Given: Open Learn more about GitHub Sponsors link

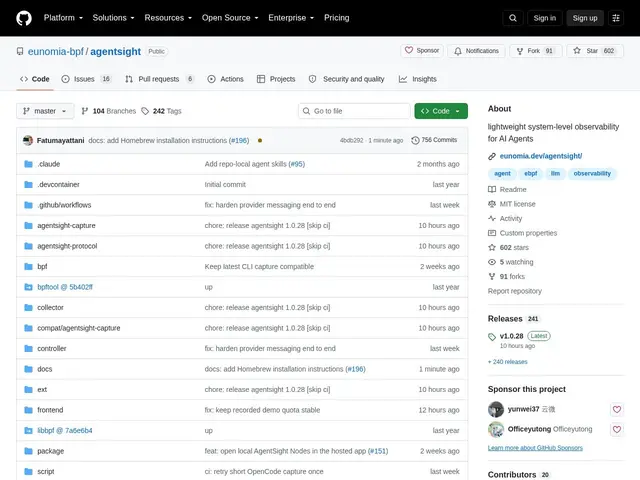Looking at the screenshot, I should click(x=535, y=448).
